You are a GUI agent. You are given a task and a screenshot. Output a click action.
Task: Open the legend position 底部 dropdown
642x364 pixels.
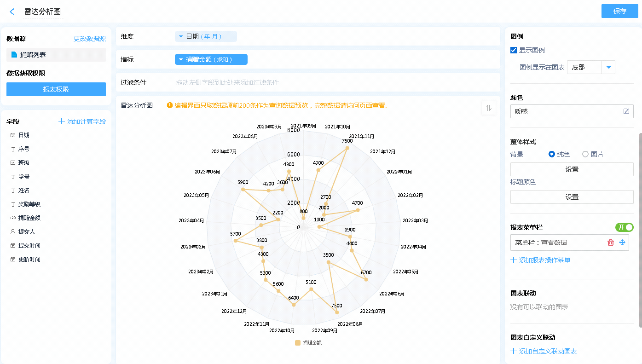click(x=609, y=67)
